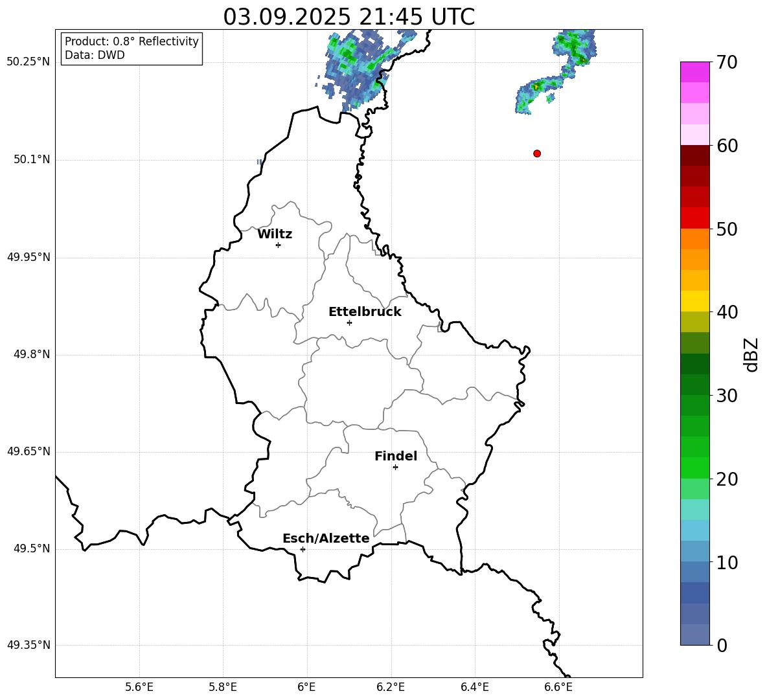This screenshot has height=700, width=767.
Task: Click the Ettelbruck city label
Action: coord(365,312)
